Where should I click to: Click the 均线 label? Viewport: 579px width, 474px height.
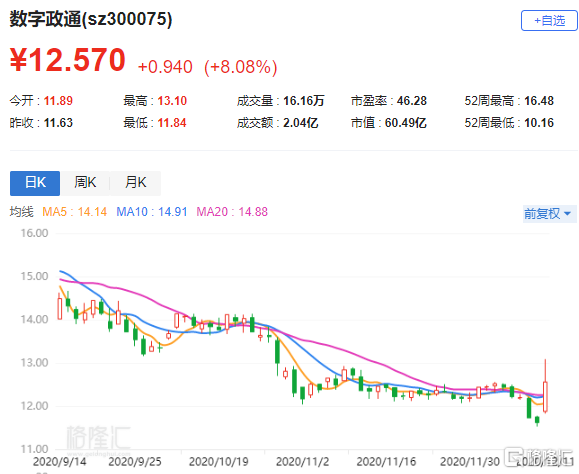(x=21, y=212)
